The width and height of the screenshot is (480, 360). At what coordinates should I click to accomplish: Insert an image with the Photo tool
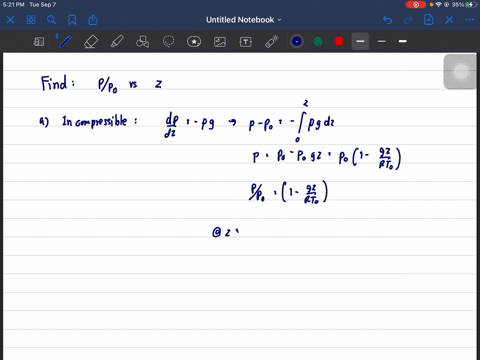220,42
